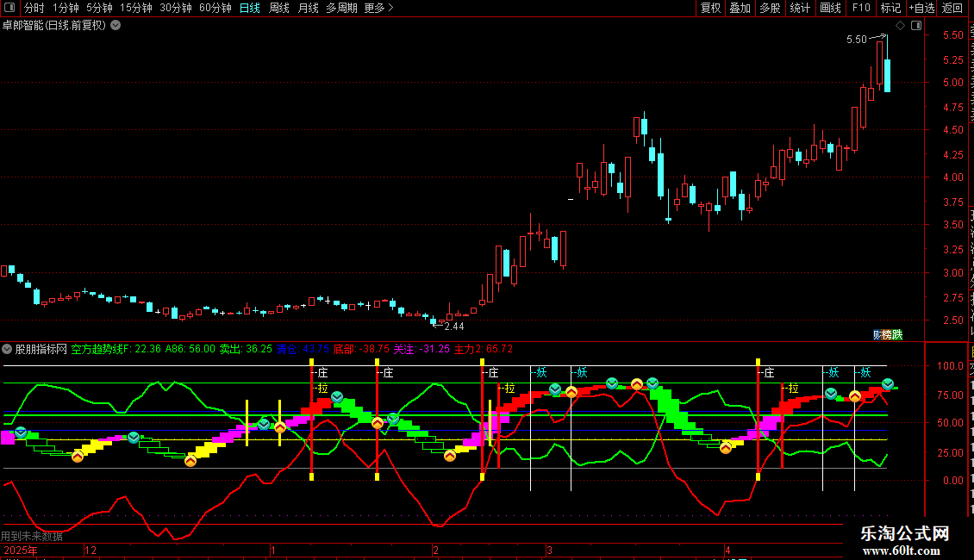Screen dimensions: 974x560
Task: Click the 标记 mark button
Action: click(x=890, y=8)
